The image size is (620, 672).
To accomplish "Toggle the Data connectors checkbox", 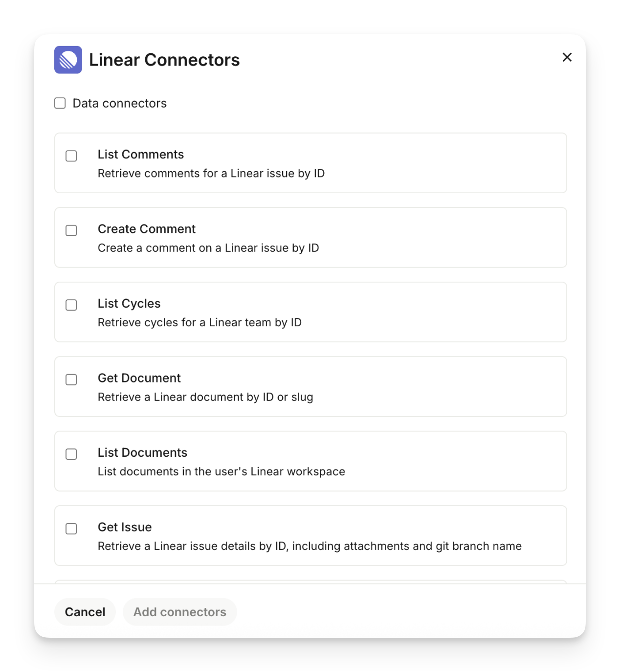I will click(x=60, y=103).
